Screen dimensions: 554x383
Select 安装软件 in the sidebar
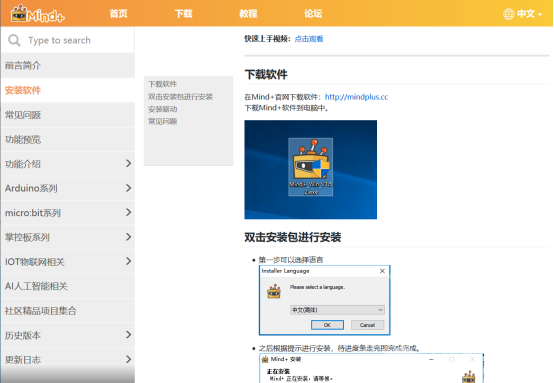pyautogui.click(x=68, y=90)
